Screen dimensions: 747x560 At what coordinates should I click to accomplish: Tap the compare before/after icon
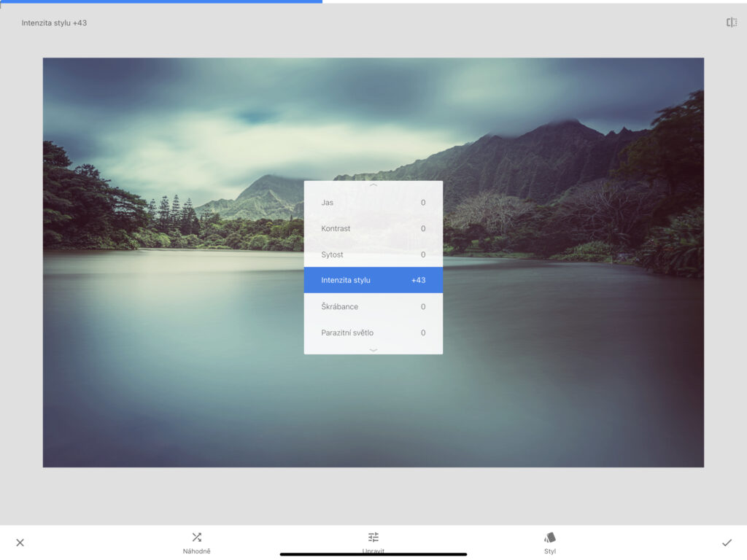pos(731,23)
